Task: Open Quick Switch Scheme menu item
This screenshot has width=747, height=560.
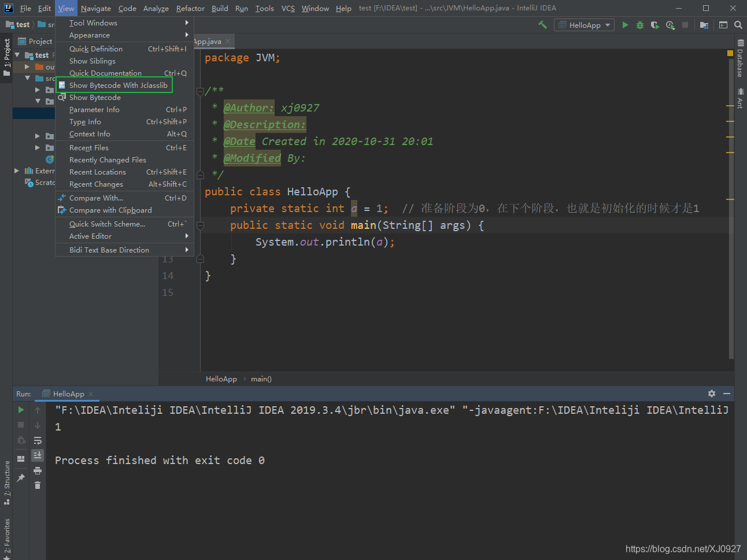Action: [124, 224]
